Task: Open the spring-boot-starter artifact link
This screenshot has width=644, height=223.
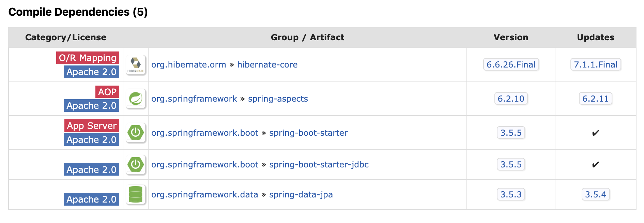Action: pos(308,133)
